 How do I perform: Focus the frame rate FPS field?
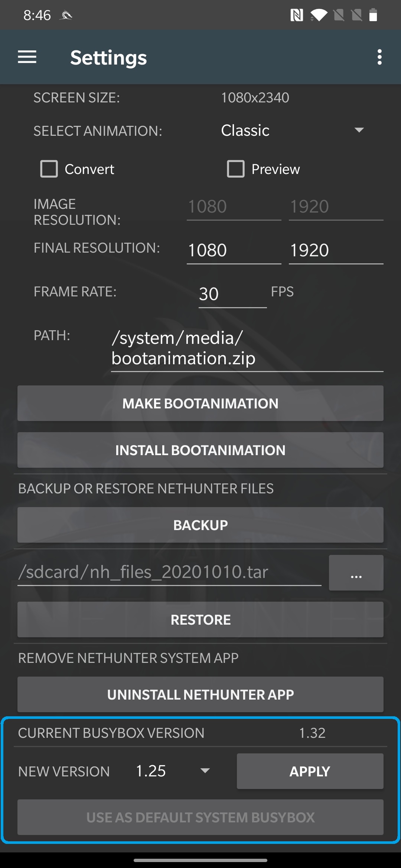point(232,294)
